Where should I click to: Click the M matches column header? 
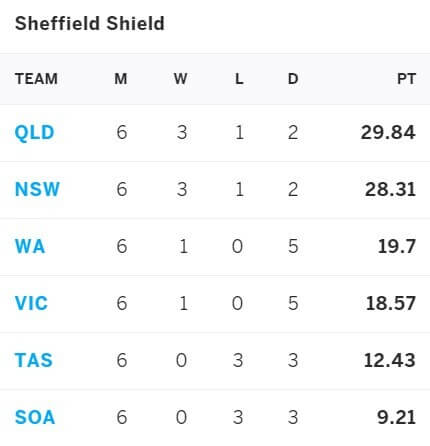[121, 79]
